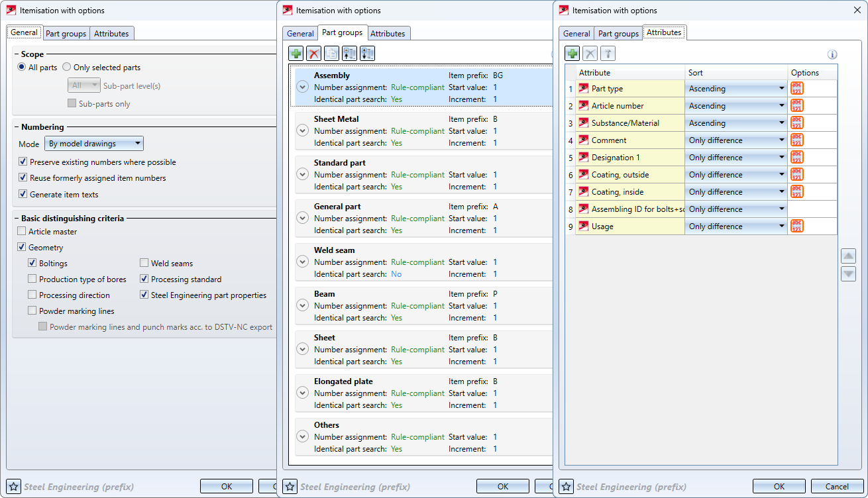The height and width of the screenshot is (498, 868).
Task: Click red X delete icon in Part groups toolbar
Action: tap(313, 54)
